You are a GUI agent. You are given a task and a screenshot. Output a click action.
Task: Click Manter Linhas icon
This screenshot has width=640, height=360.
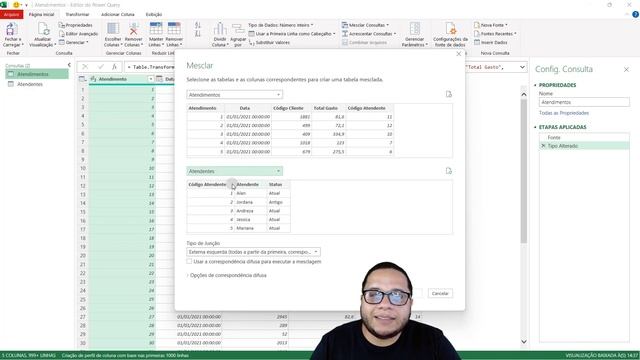(x=156, y=29)
